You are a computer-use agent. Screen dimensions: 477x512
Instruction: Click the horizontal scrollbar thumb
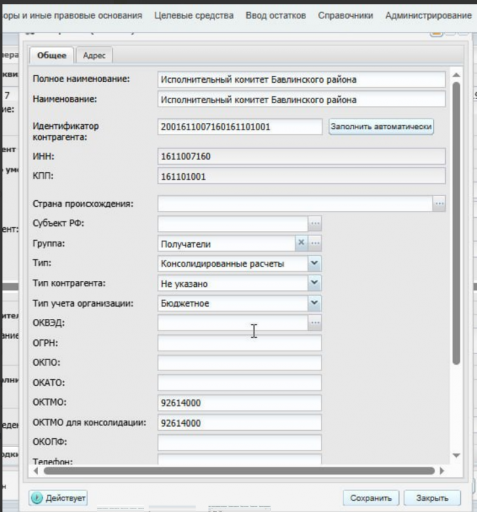(239, 471)
